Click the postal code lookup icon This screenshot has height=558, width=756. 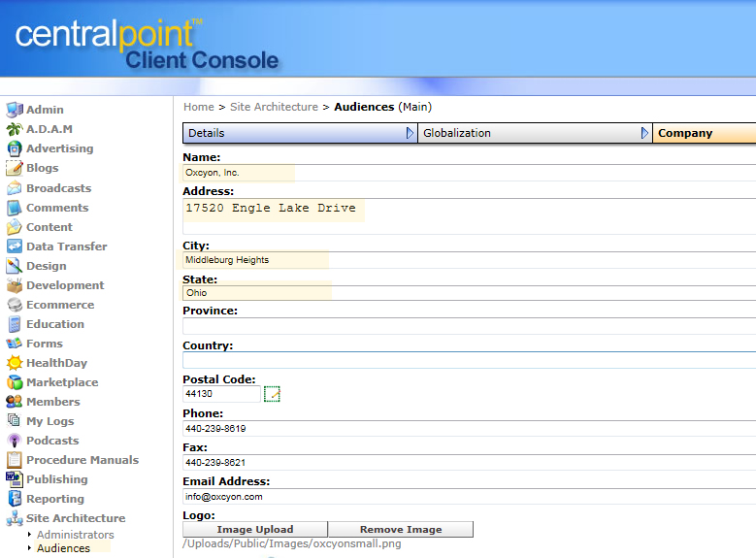coord(272,394)
